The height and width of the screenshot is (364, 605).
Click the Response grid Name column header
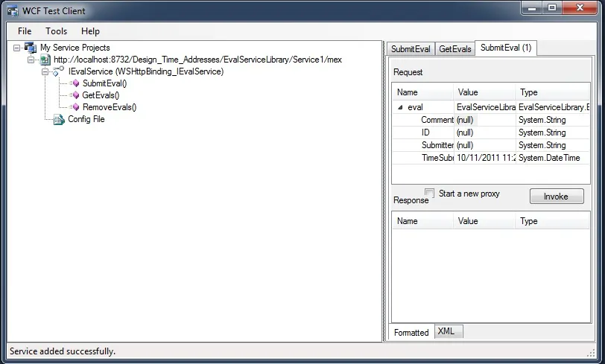point(423,221)
